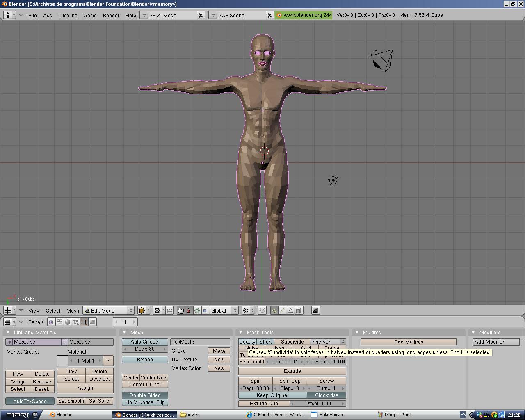This screenshot has height=420, width=525.
Task: Disable the Clockwise spin option
Action: pyautogui.click(x=326, y=395)
